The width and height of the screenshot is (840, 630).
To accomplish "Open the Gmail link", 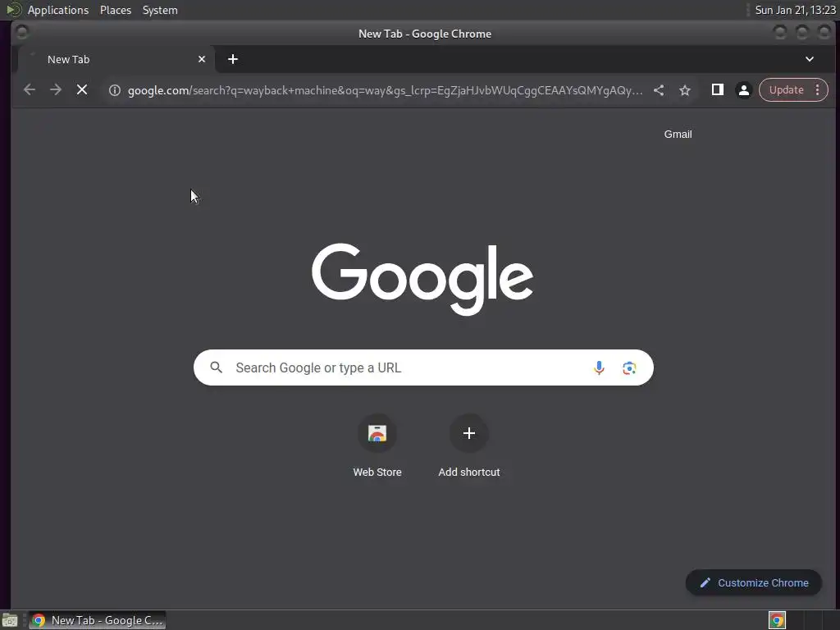I will coord(678,135).
